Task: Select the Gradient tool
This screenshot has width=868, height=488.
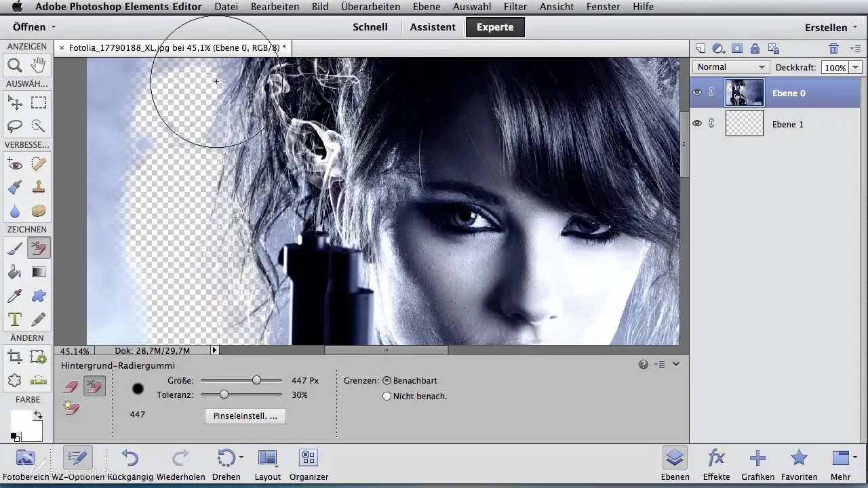Action: pos(39,272)
